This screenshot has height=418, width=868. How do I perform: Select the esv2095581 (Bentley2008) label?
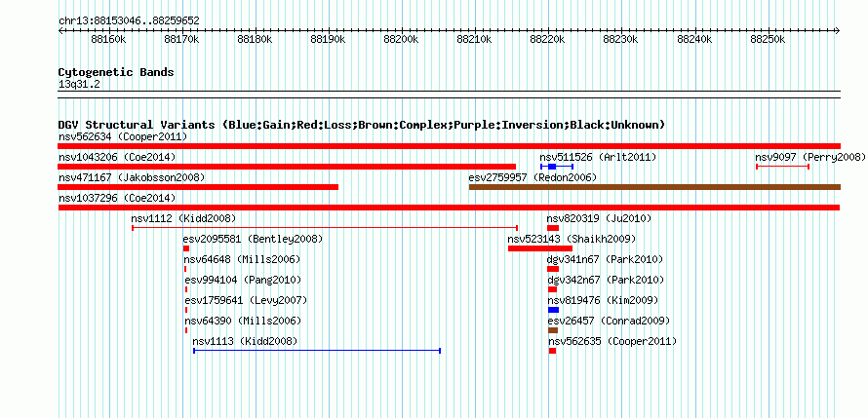pos(253,239)
